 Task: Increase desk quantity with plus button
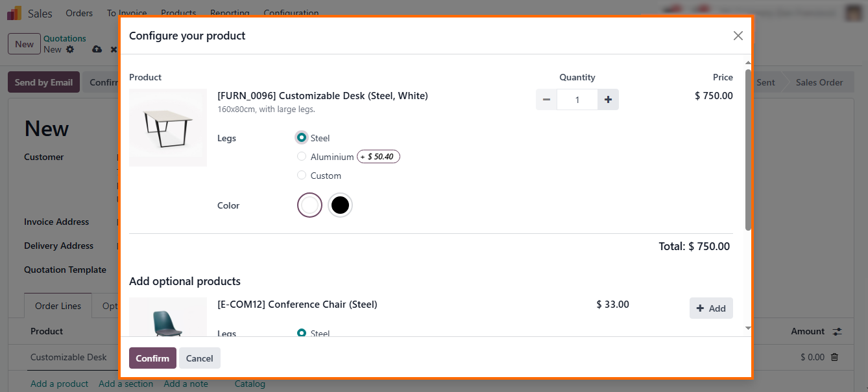click(x=608, y=100)
